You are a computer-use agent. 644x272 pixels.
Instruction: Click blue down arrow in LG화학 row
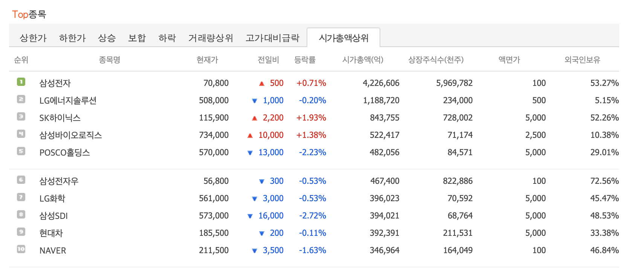point(255,199)
